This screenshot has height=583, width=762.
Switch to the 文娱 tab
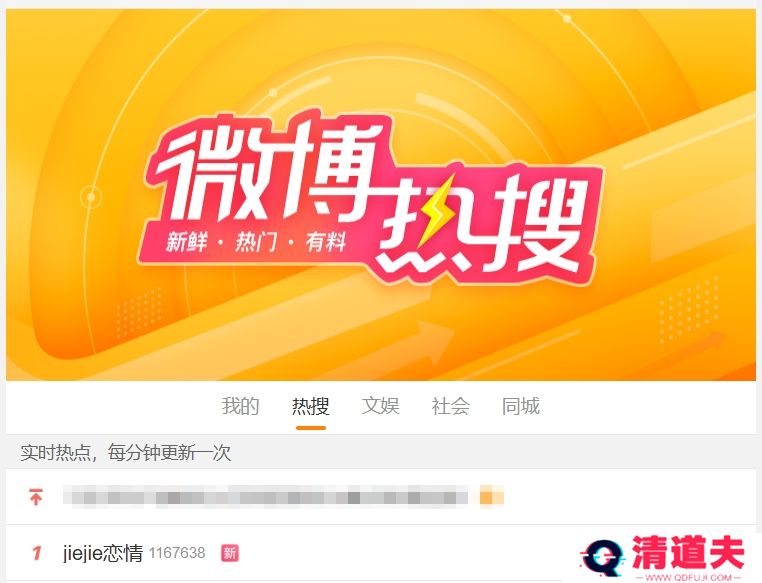click(381, 406)
